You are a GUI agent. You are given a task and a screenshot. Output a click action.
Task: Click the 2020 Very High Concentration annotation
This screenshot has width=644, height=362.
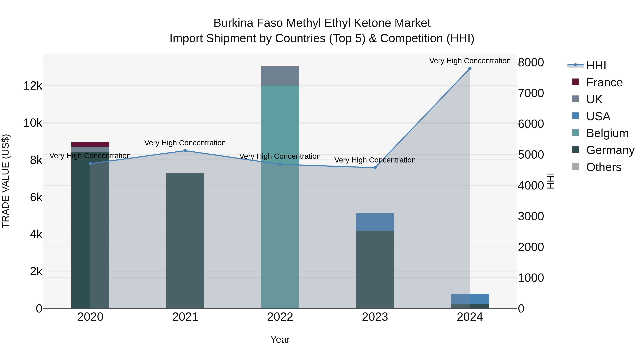click(90, 156)
